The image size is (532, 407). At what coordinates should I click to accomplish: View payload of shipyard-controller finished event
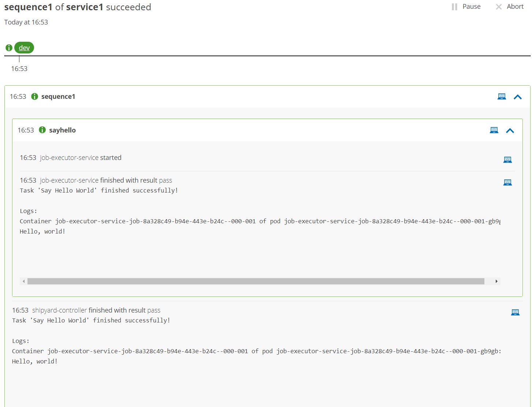(515, 312)
